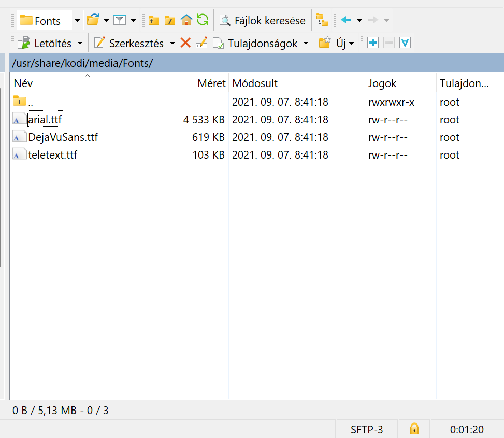
Task: Click the 0:01:20 session timer
Action: [467, 429]
